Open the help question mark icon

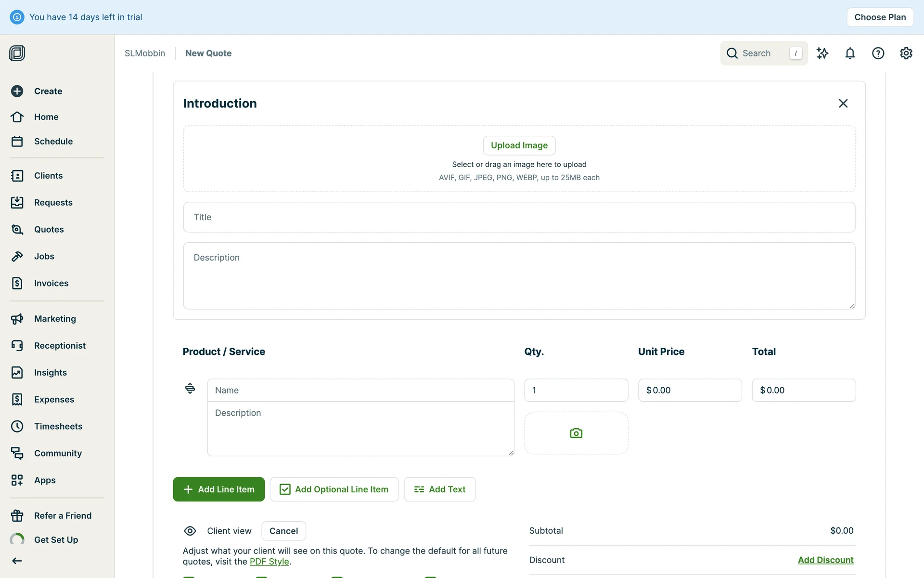[x=878, y=53]
